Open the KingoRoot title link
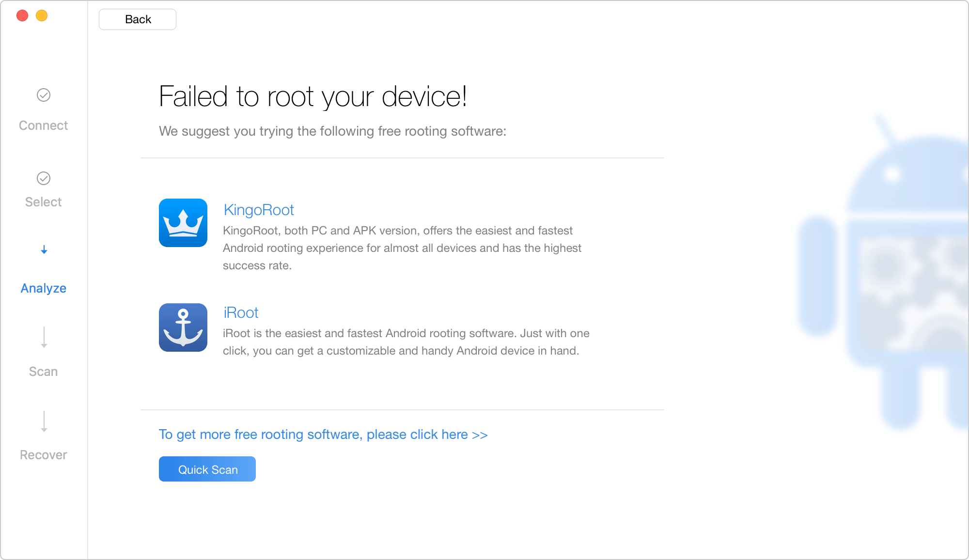This screenshot has width=969, height=560. pos(259,210)
